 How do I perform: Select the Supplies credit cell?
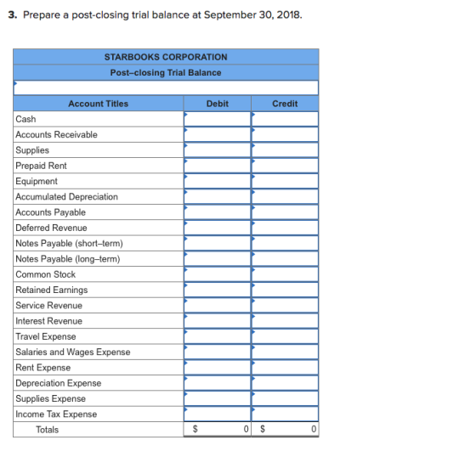coord(285,150)
